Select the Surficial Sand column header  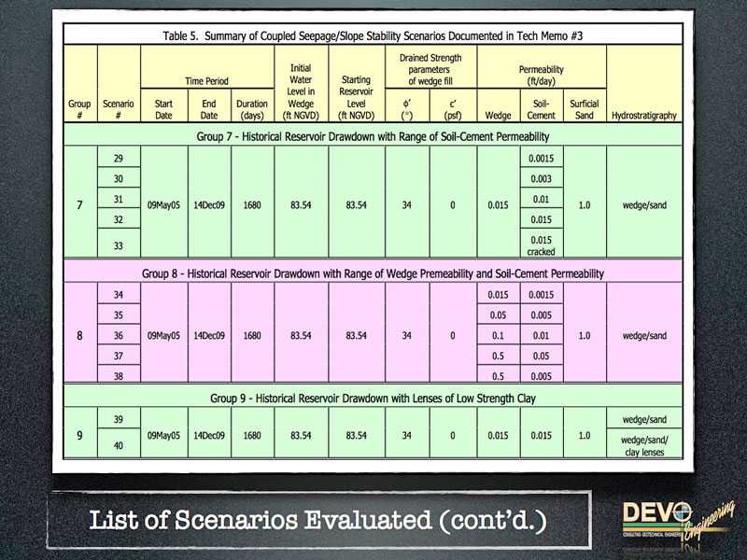584,110
